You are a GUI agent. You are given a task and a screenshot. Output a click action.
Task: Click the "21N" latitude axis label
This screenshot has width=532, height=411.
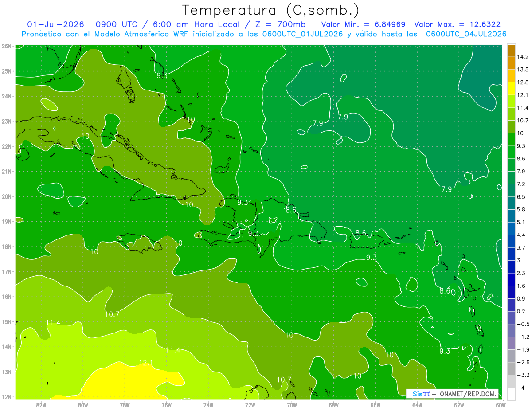click(x=6, y=172)
